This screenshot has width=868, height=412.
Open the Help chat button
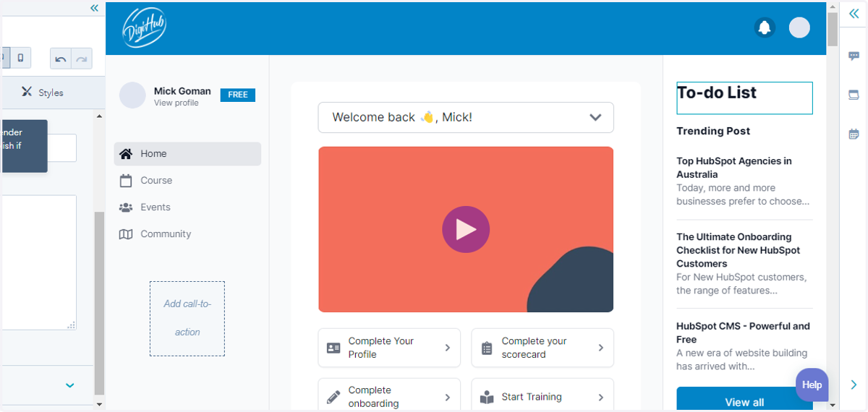[812, 385]
